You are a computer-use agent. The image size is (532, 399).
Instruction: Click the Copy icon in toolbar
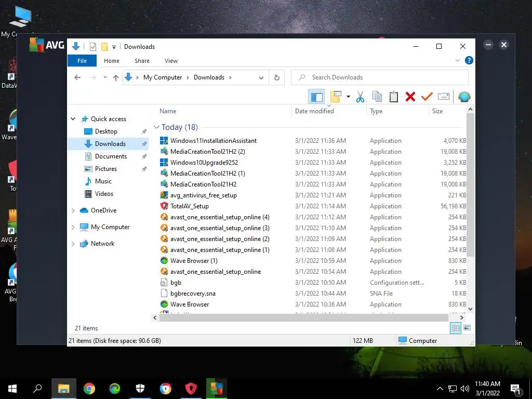tap(377, 97)
